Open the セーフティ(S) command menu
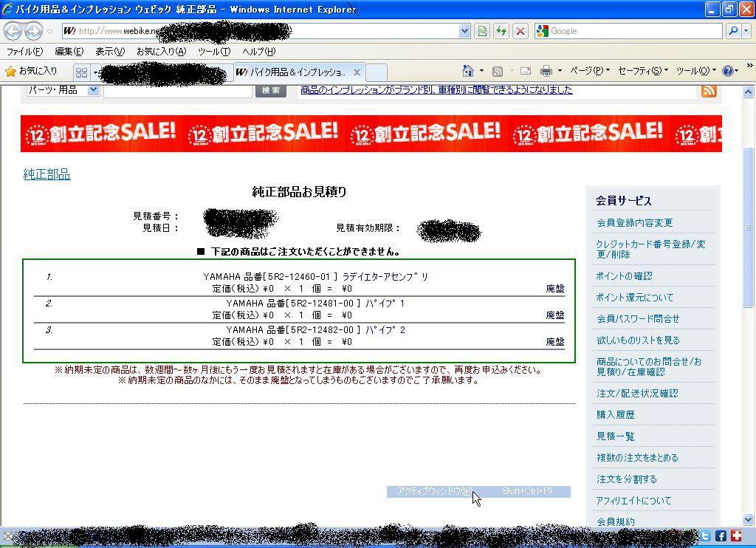This screenshot has height=548, width=756. click(x=643, y=71)
